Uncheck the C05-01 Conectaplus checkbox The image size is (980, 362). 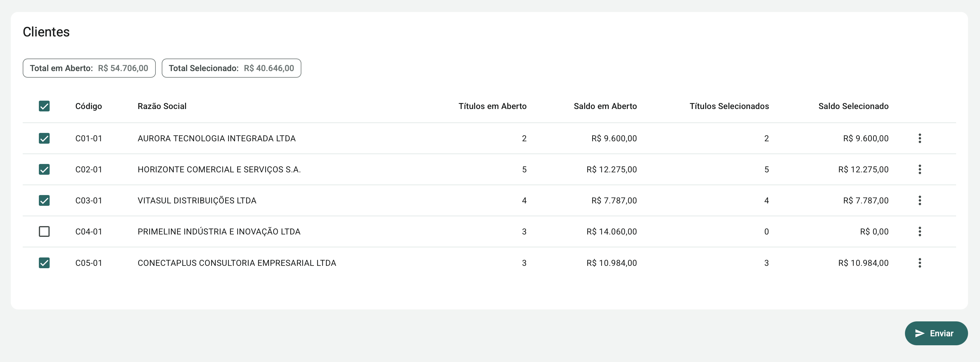(44, 263)
